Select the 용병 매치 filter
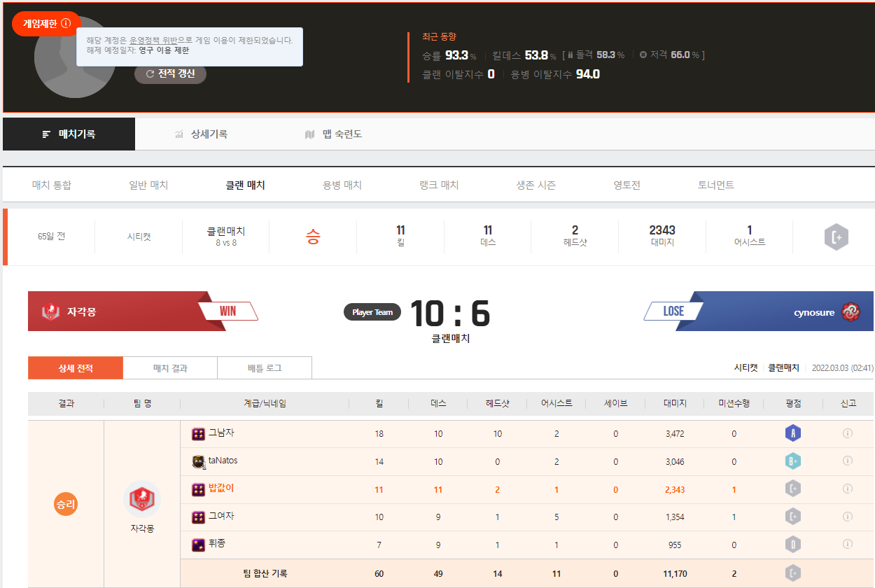875x588 pixels. 342,185
